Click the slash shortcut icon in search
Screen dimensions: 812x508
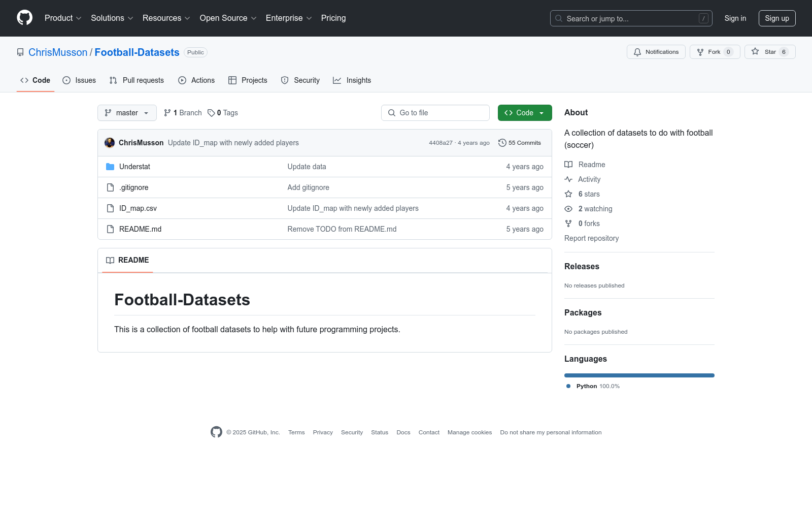pos(703,18)
